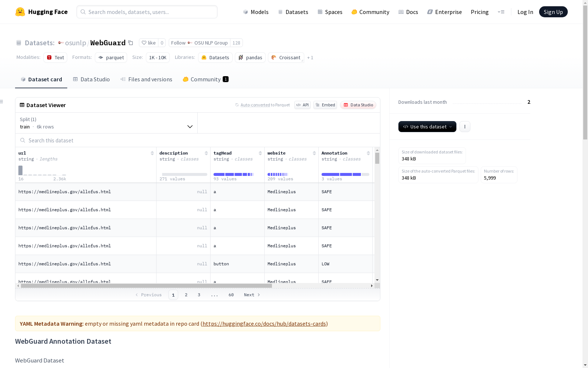
Task: Select the pandas library tag
Action: pyautogui.click(x=250, y=57)
